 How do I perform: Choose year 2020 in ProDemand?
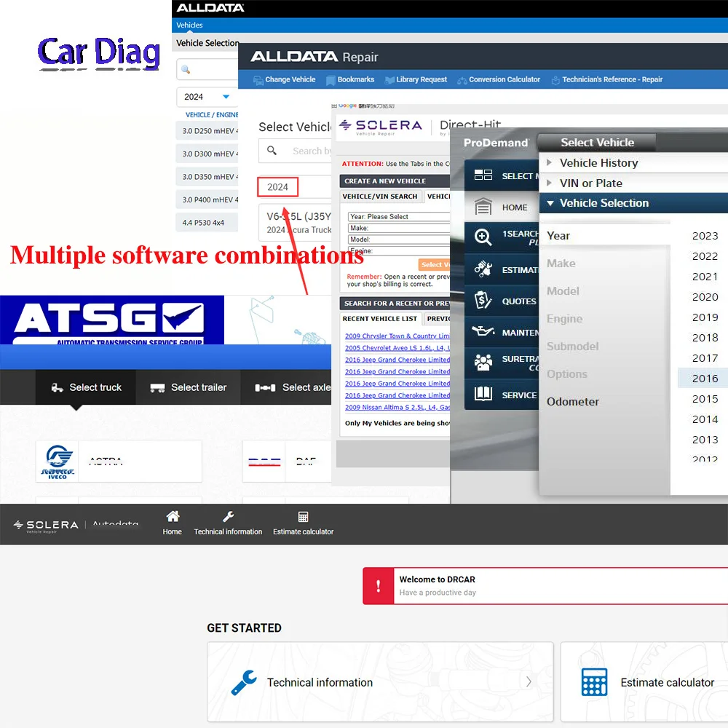pos(705,297)
